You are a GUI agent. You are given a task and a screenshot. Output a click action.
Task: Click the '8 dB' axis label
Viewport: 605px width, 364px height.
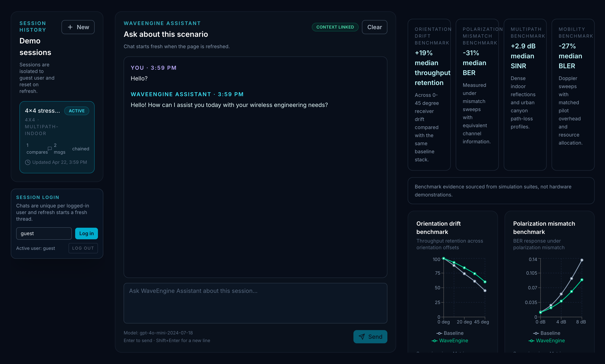(x=581, y=322)
